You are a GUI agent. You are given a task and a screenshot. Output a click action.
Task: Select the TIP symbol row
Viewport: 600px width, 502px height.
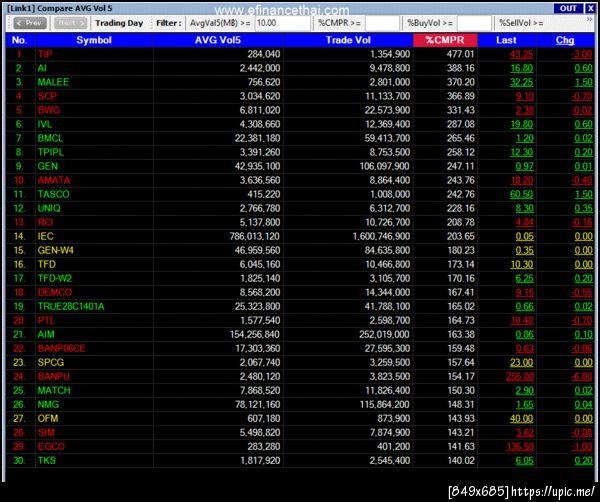[299, 54]
